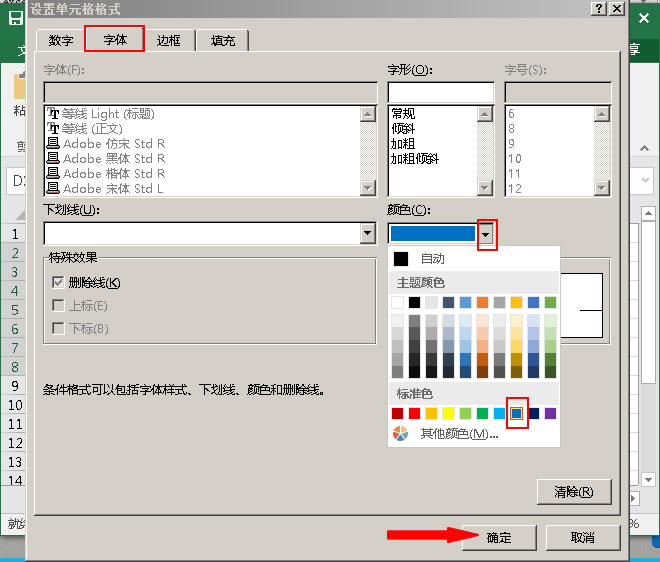The image size is (660, 562).
Task: Close the 设置单元格格式 dialog
Action: click(617, 8)
